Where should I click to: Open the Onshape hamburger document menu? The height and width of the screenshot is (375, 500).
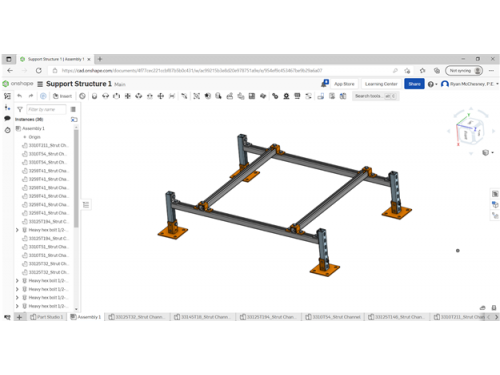[40, 84]
